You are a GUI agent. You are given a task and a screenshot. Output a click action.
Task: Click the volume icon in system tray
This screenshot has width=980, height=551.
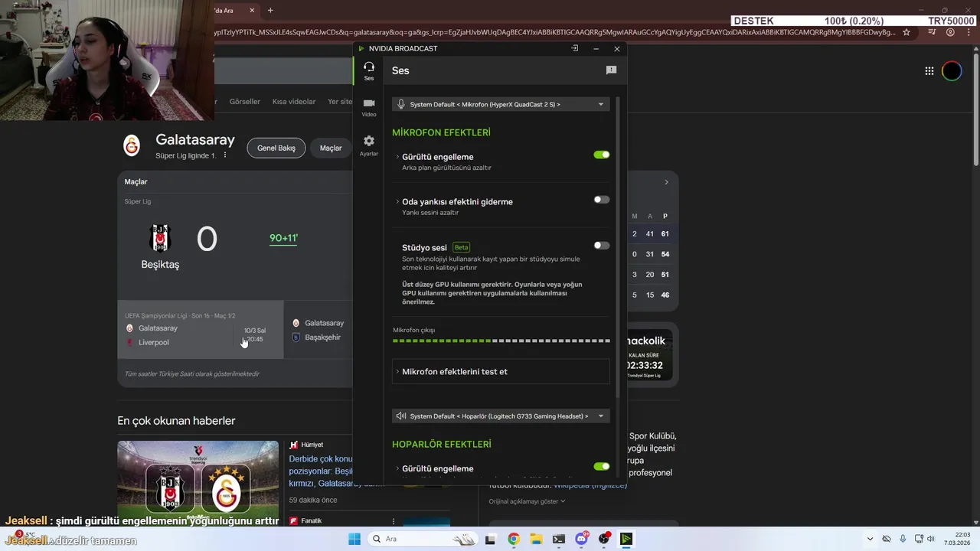click(x=930, y=539)
